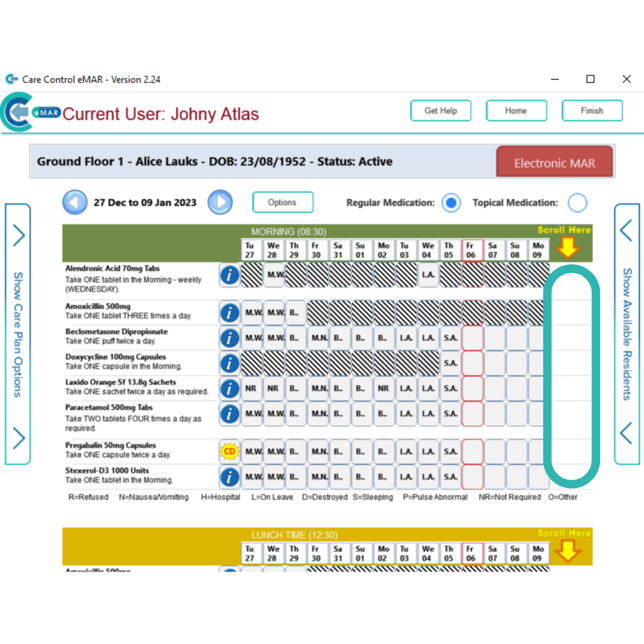Go to the previous date range arrow

75,202
